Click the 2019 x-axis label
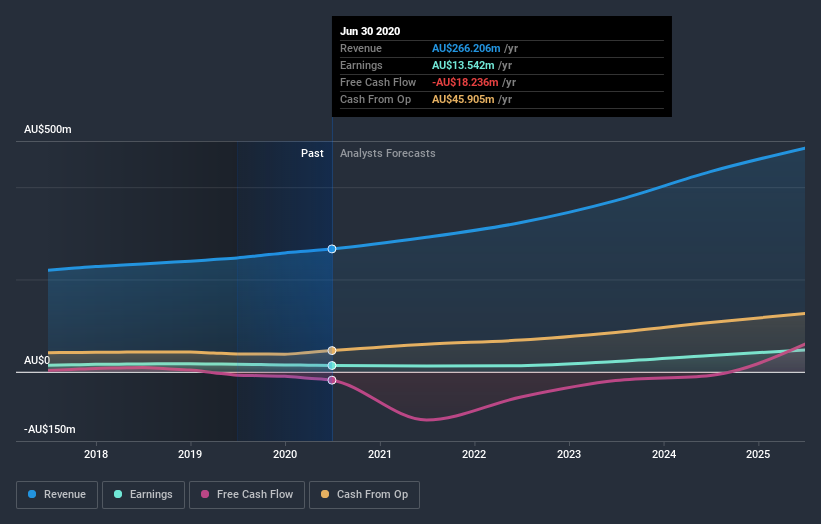 coord(190,454)
